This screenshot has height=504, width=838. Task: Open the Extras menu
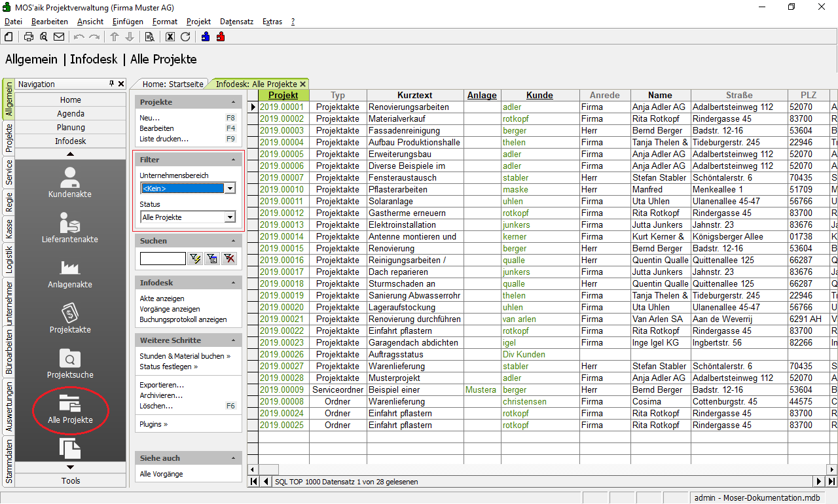pos(272,22)
